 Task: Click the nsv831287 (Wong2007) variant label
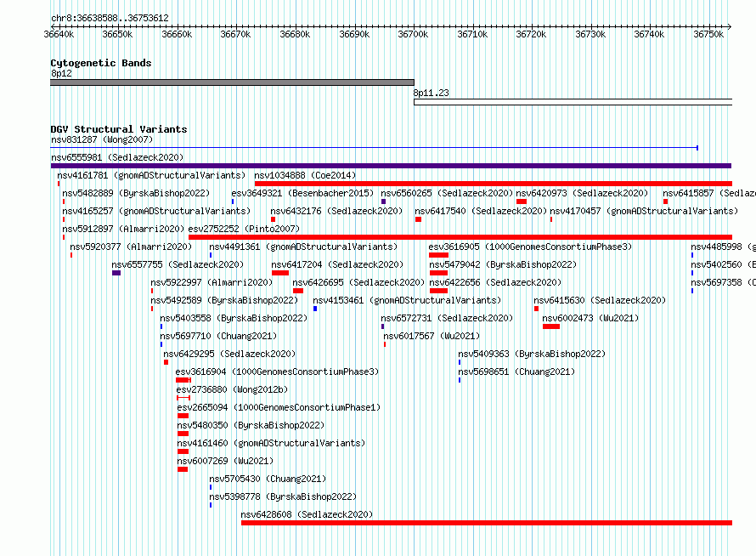tap(102, 139)
